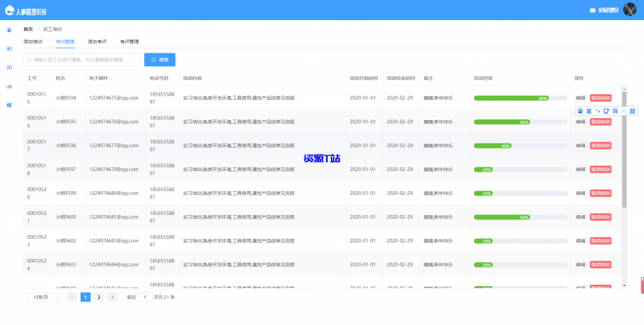Switch to the 添加培训 tab

(33, 41)
